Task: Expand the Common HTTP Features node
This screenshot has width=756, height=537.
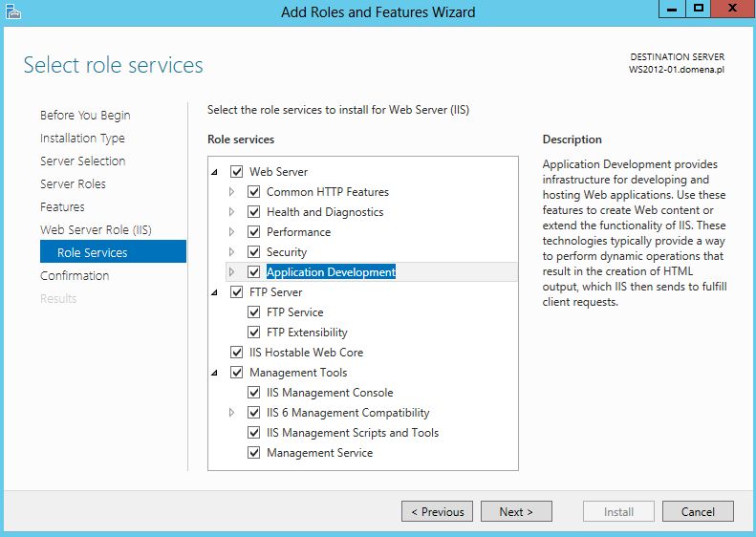Action: pos(231,192)
